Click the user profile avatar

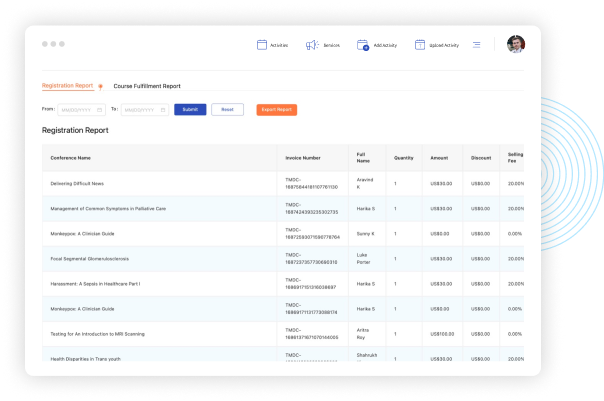click(516, 44)
